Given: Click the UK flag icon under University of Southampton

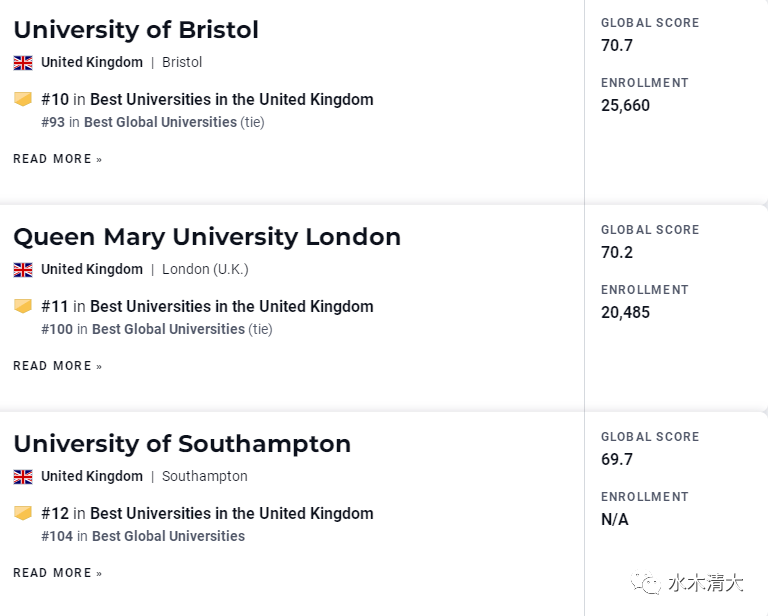Looking at the screenshot, I should coord(23,477).
